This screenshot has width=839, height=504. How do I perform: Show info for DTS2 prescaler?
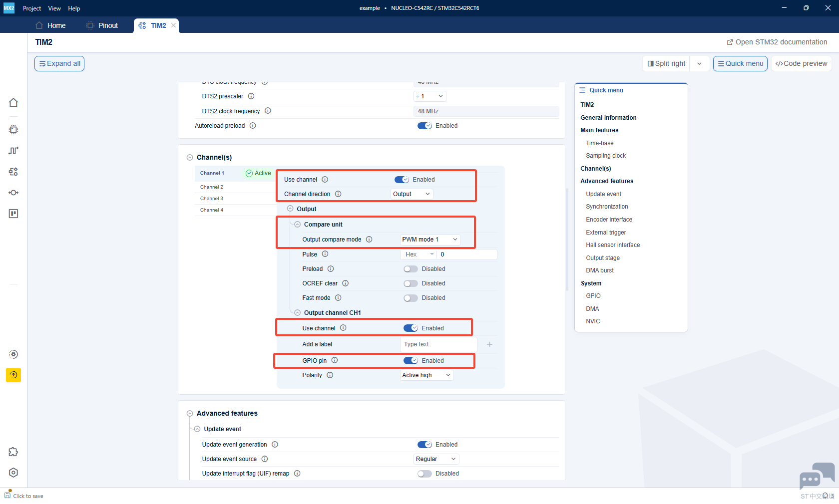pos(251,96)
